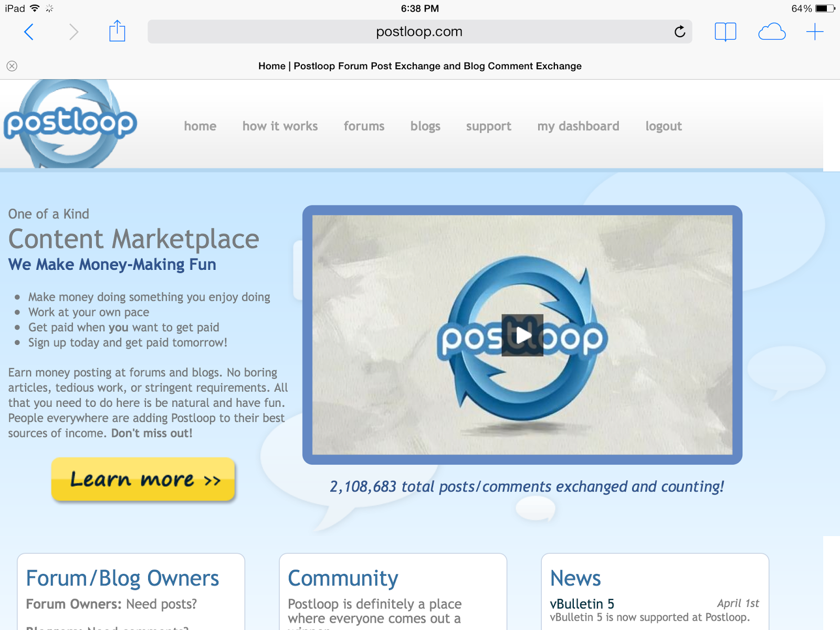
Task: Open the how it works page
Action: [280, 126]
